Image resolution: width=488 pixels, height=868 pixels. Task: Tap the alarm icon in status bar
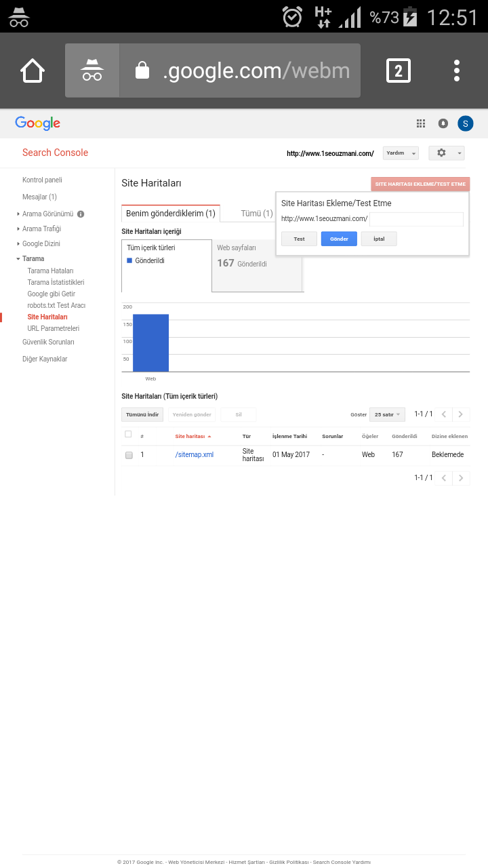pyautogui.click(x=292, y=16)
